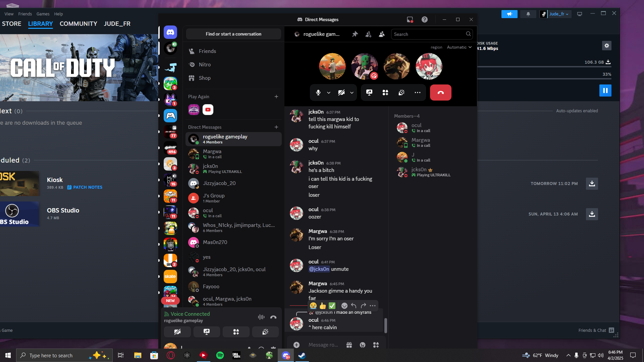Click the Steam settings gear icon
644x362 pixels.
(x=606, y=46)
